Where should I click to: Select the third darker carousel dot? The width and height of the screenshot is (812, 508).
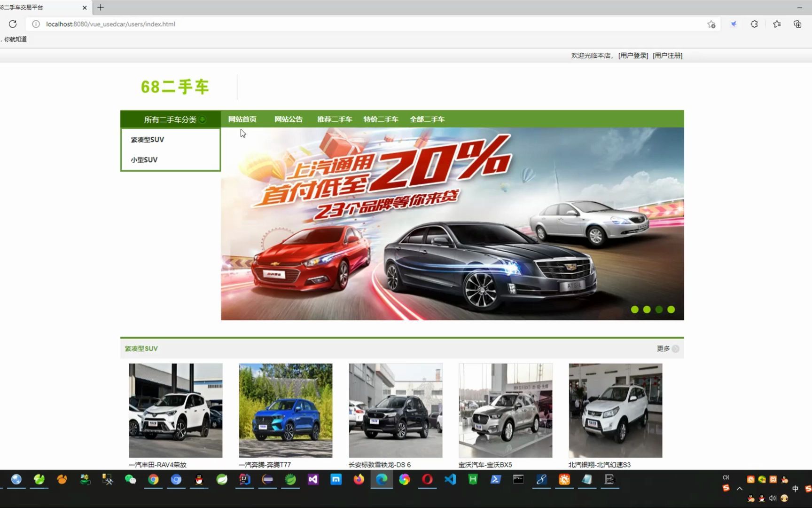pyautogui.click(x=659, y=310)
